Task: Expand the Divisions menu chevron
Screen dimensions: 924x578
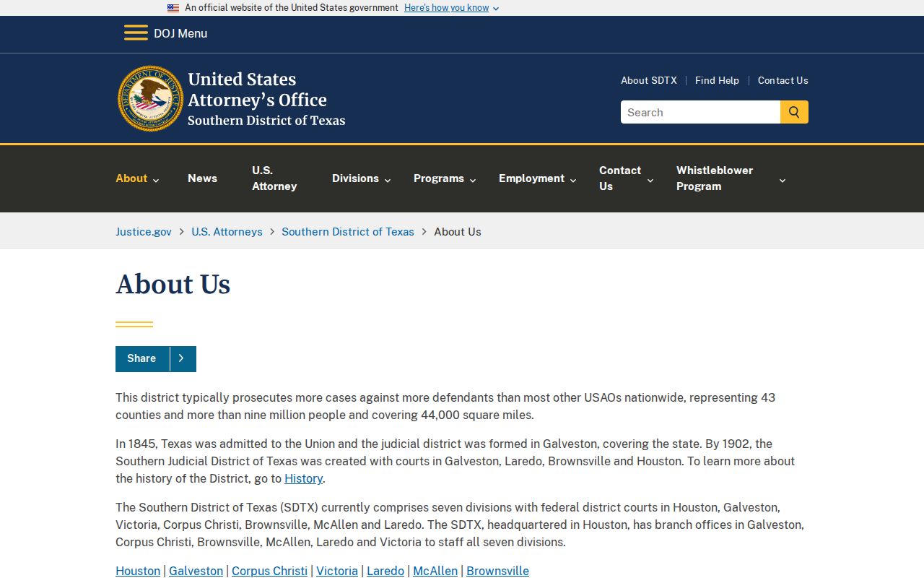Action: point(388,180)
